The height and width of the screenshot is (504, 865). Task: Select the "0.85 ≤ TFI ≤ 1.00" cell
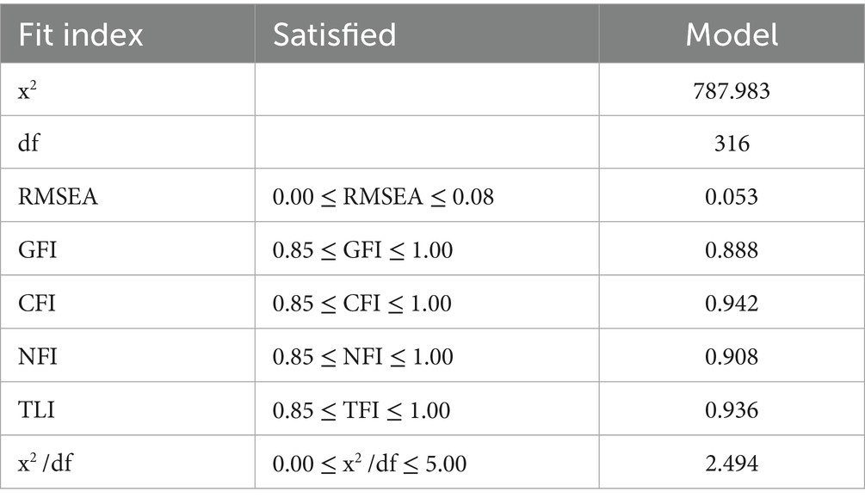pyautogui.click(x=361, y=410)
